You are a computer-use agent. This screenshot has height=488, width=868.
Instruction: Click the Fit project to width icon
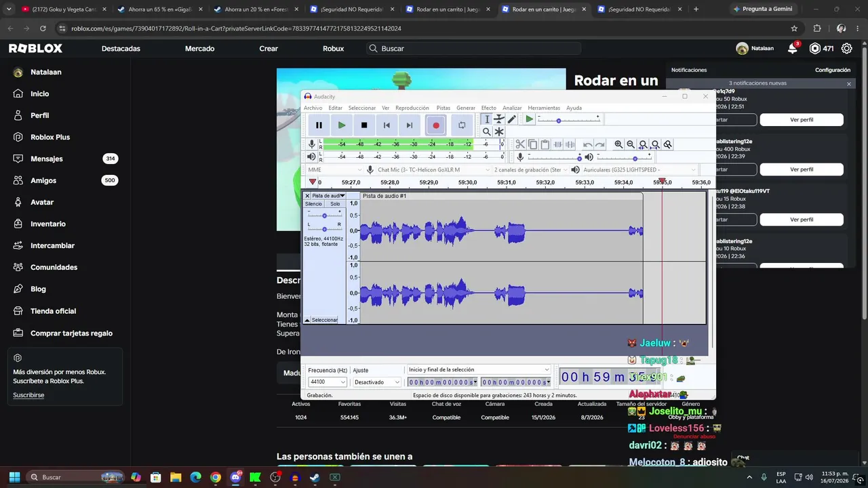coord(655,144)
